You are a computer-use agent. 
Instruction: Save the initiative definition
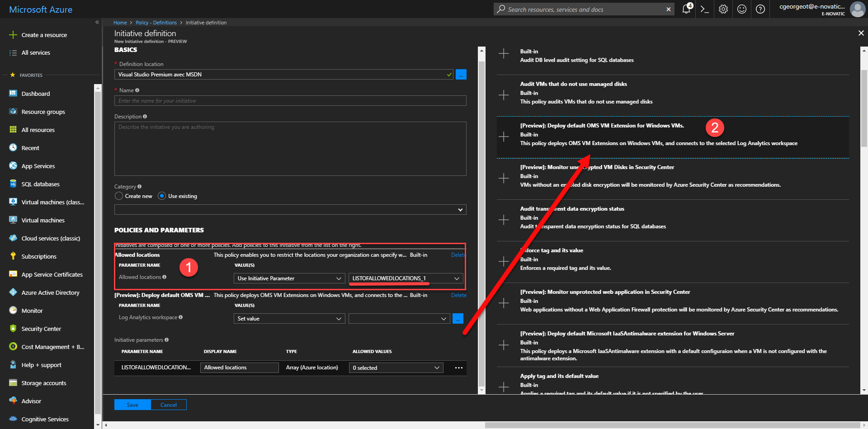point(132,405)
